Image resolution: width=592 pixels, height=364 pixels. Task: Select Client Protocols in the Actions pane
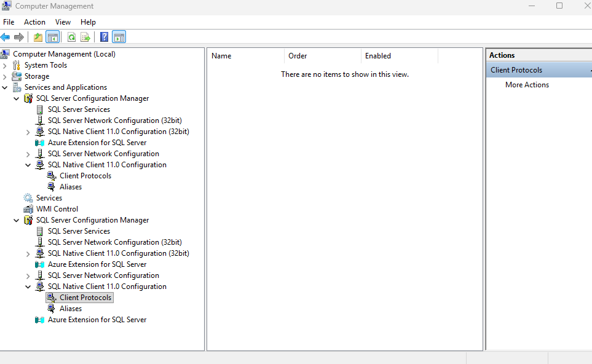(516, 69)
